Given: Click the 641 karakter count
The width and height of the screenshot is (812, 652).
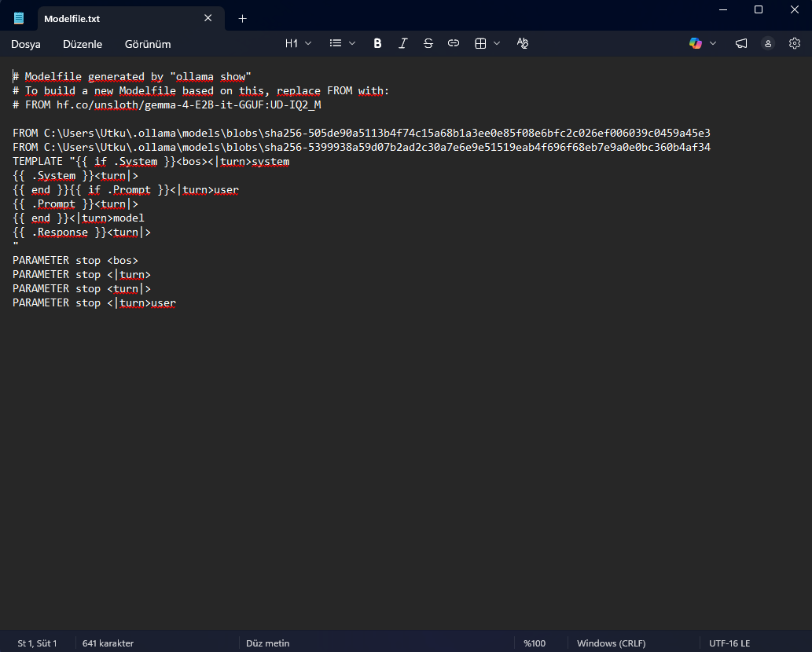Looking at the screenshot, I should coord(108,643).
